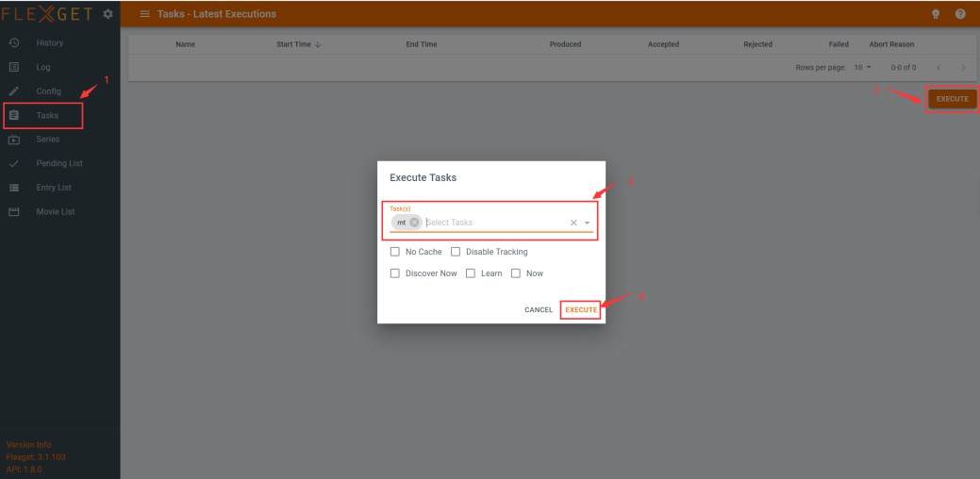The height and width of the screenshot is (479, 980).
Task: Enable the Learn checkbox
Action: pyautogui.click(x=471, y=273)
